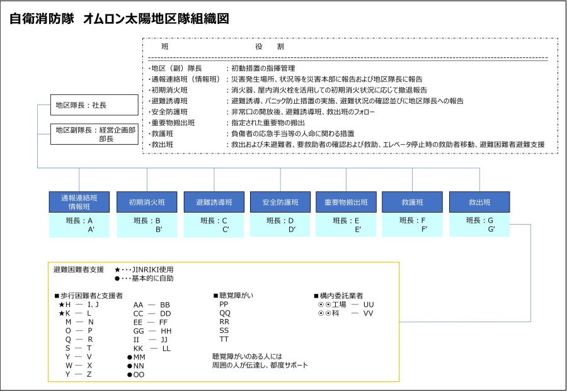
Task: Click ・重要物搬出班 in the role list
Action: coord(172,123)
